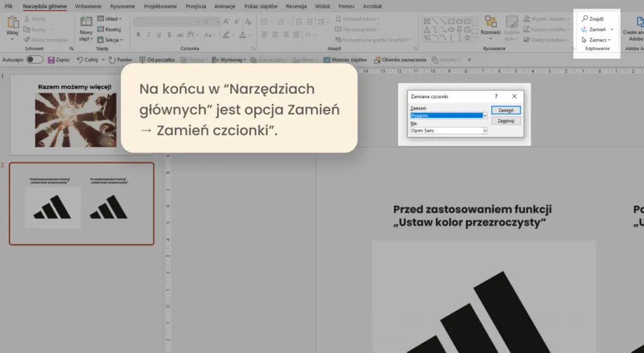Add a slide with Nowy slajd

click(x=86, y=29)
